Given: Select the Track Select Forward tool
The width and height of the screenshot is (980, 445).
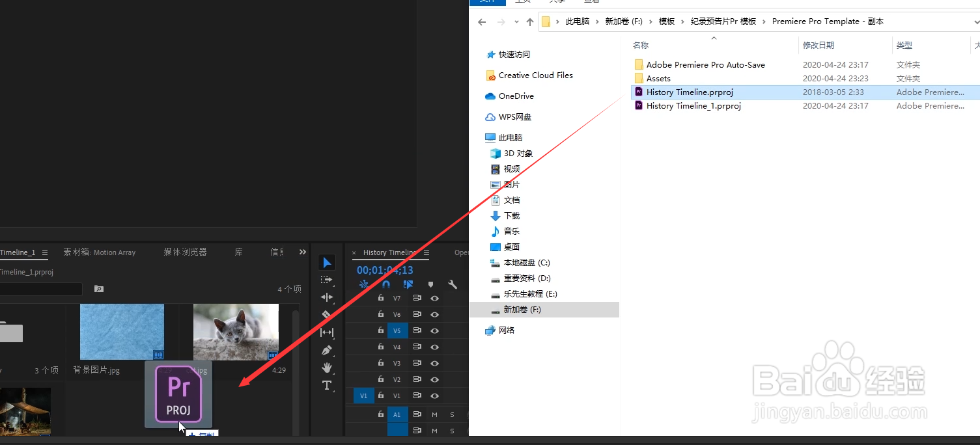Looking at the screenshot, I should 327,280.
